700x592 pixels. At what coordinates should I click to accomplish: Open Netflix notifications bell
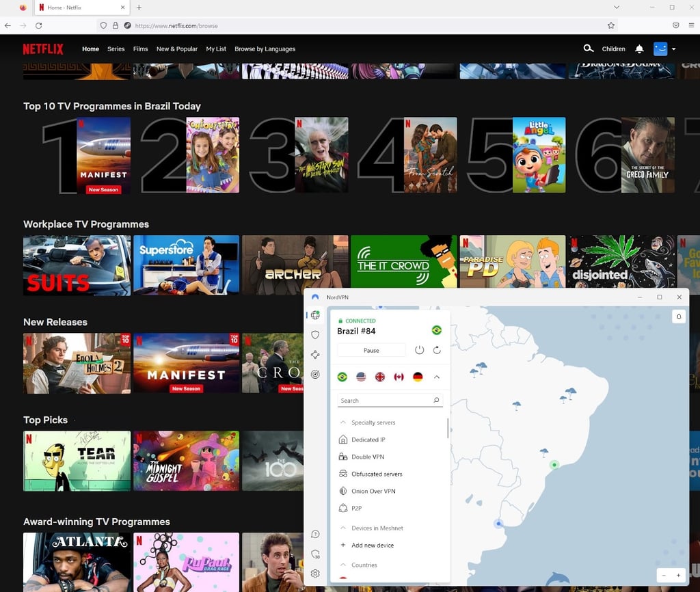click(x=639, y=49)
